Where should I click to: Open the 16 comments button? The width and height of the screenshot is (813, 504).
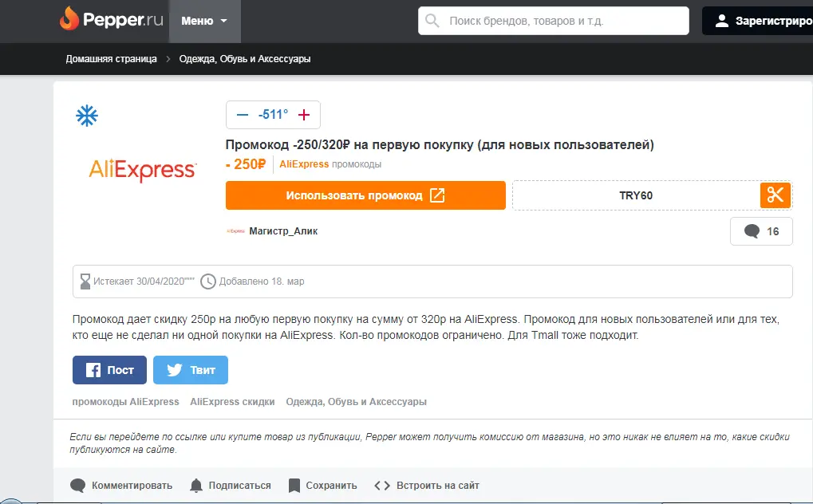point(761,231)
